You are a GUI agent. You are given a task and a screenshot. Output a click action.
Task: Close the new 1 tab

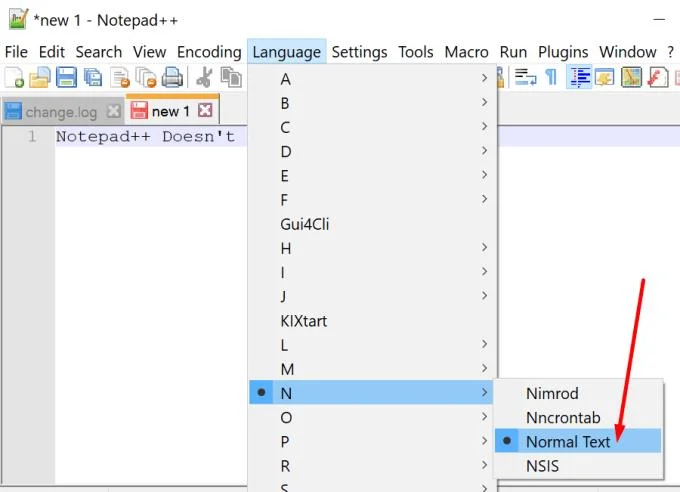205,110
